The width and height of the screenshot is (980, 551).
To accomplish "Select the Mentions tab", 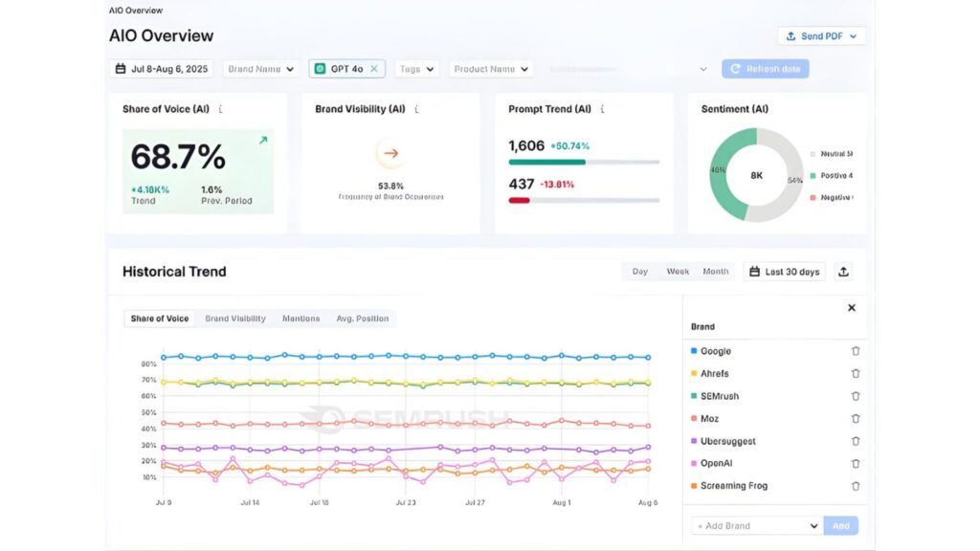I will [x=301, y=318].
